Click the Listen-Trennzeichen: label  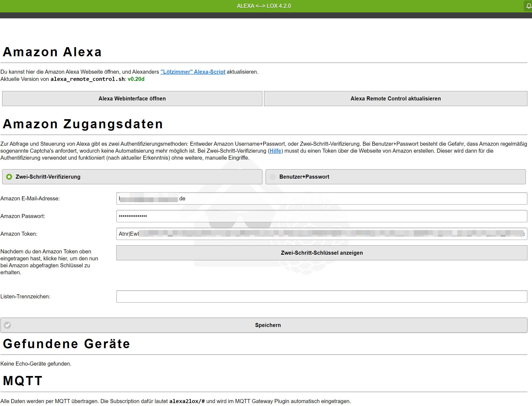[25, 296]
